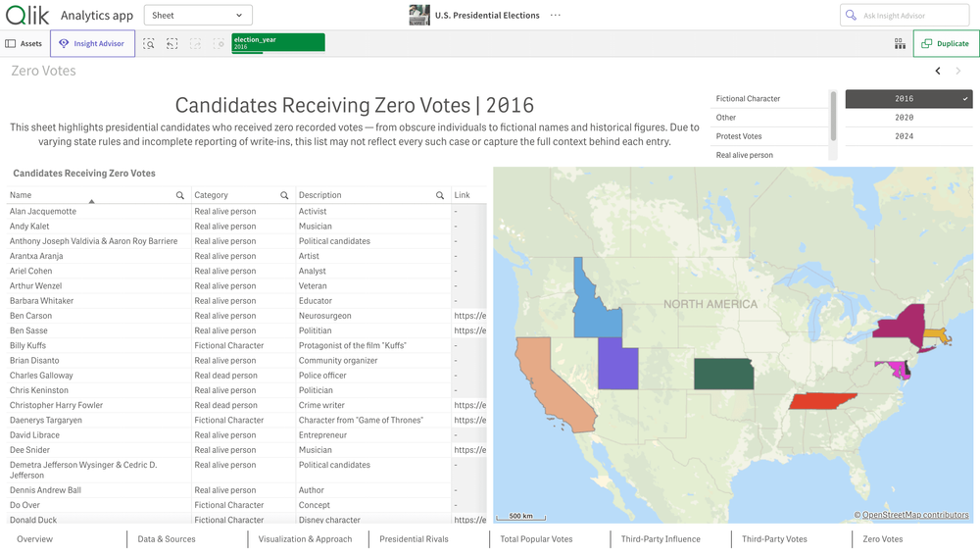This screenshot has height=556, width=980.
Task: Go to the previous sheet arrow
Action: pyautogui.click(x=938, y=71)
